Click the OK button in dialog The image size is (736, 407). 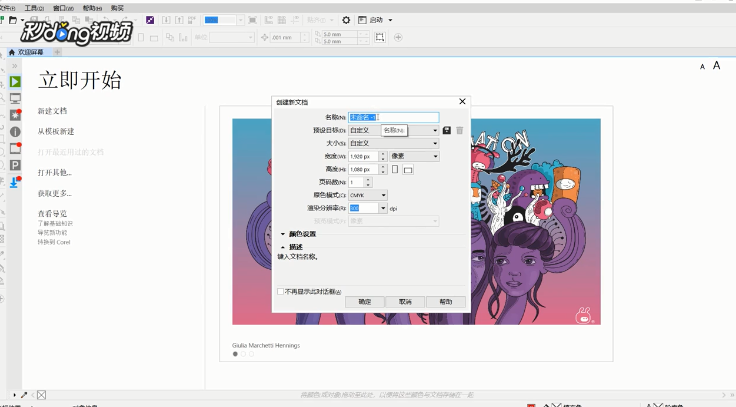point(365,302)
